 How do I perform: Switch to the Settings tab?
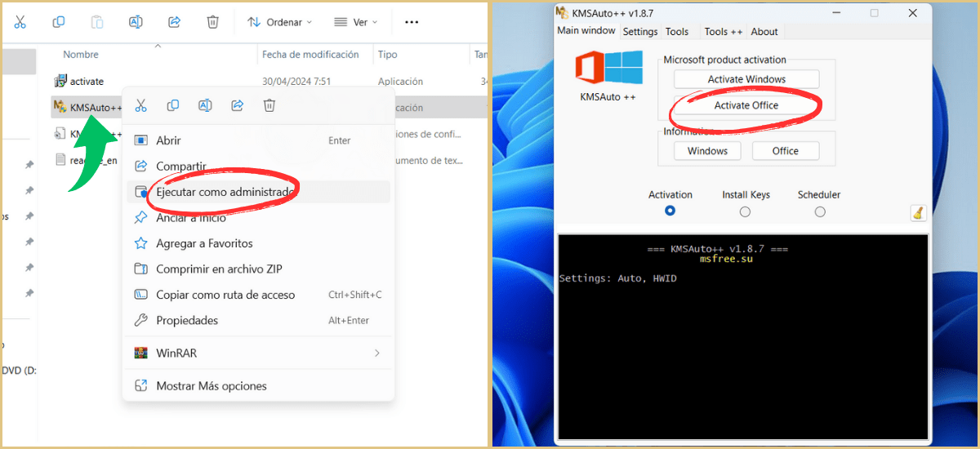(x=639, y=32)
